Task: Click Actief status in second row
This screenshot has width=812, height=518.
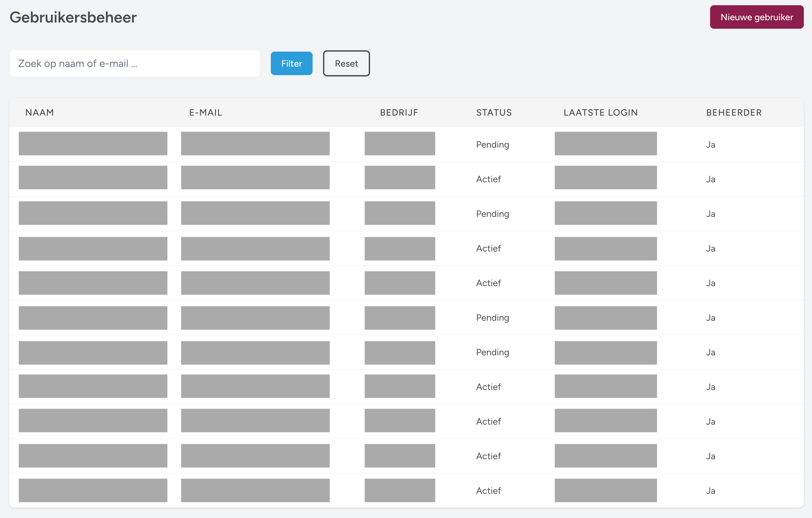Action: click(488, 179)
